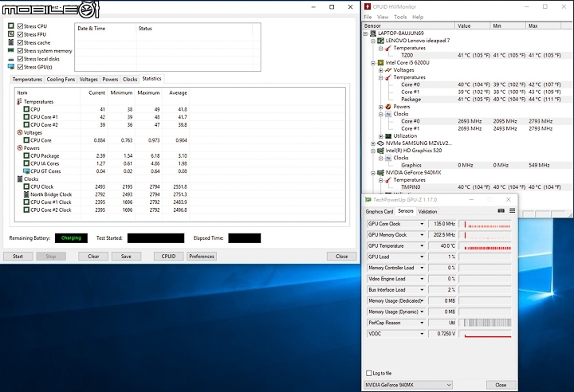Open the stability test Preferences

202,257
